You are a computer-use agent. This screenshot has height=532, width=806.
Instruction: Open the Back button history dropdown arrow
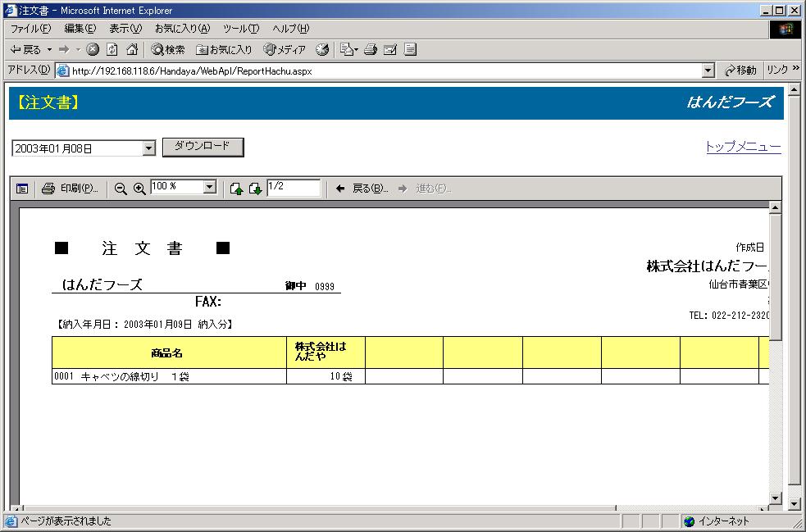tap(49, 50)
